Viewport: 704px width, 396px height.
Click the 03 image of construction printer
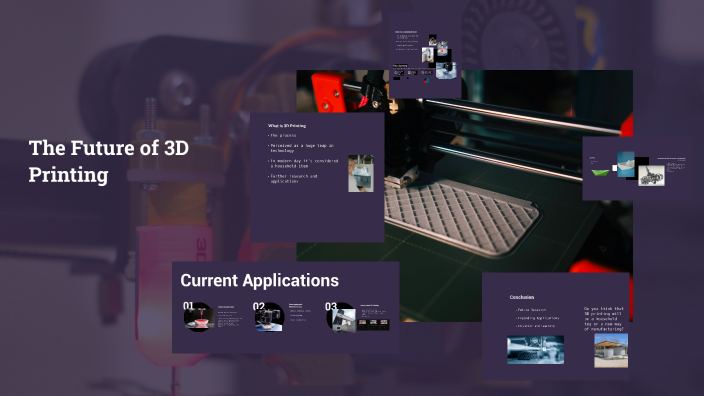(x=343, y=320)
